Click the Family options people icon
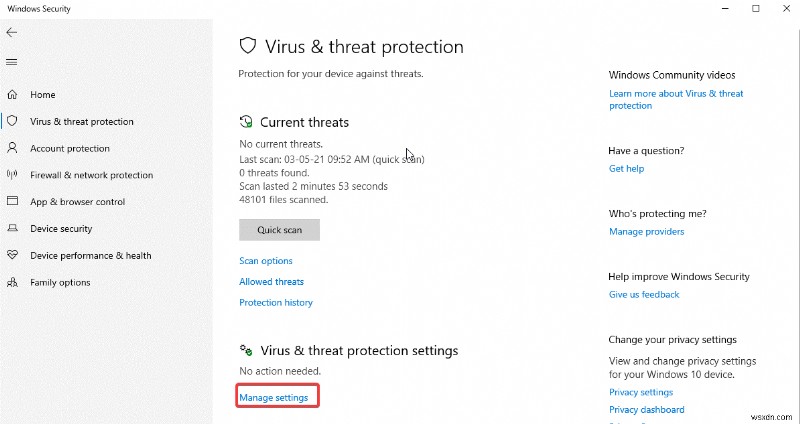This screenshot has width=800, height=424. click(x=12, y=283)
